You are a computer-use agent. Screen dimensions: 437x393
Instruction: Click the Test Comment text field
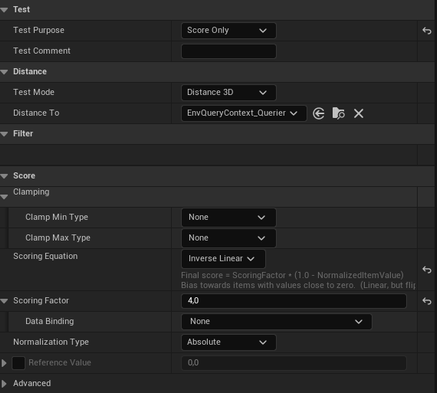pyautogui.click(x=229, y=51)
